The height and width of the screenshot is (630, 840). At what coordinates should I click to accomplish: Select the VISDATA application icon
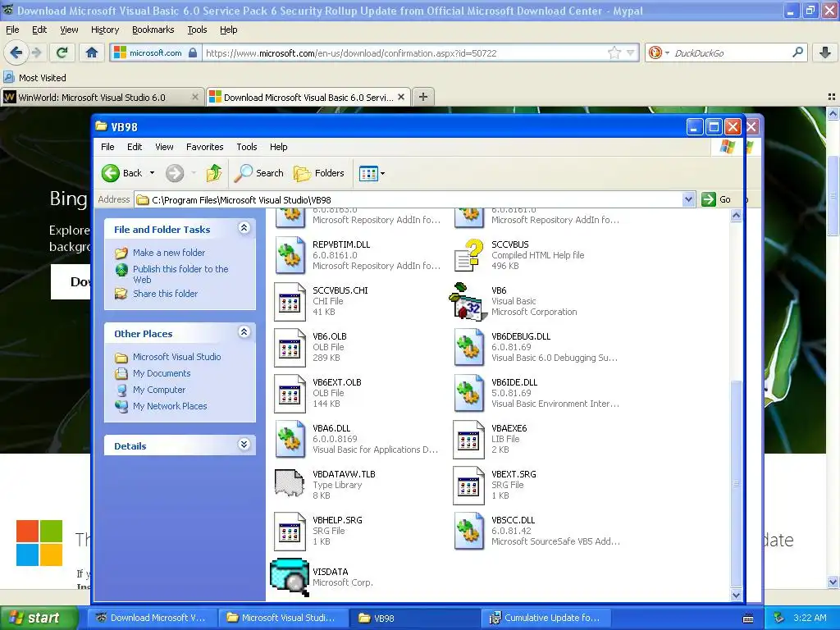point(290,577)
